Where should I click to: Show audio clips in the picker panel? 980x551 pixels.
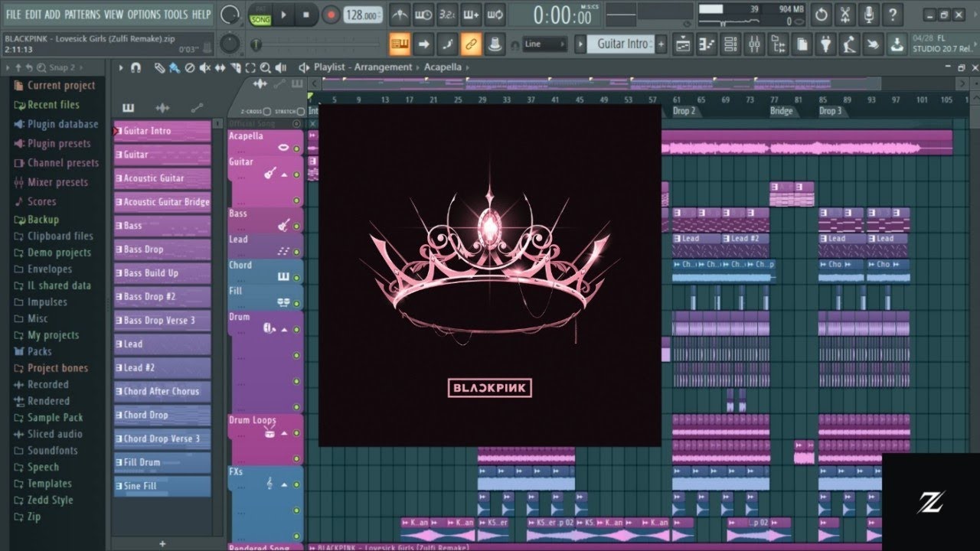pyautogui.click(x=162, y=108)
